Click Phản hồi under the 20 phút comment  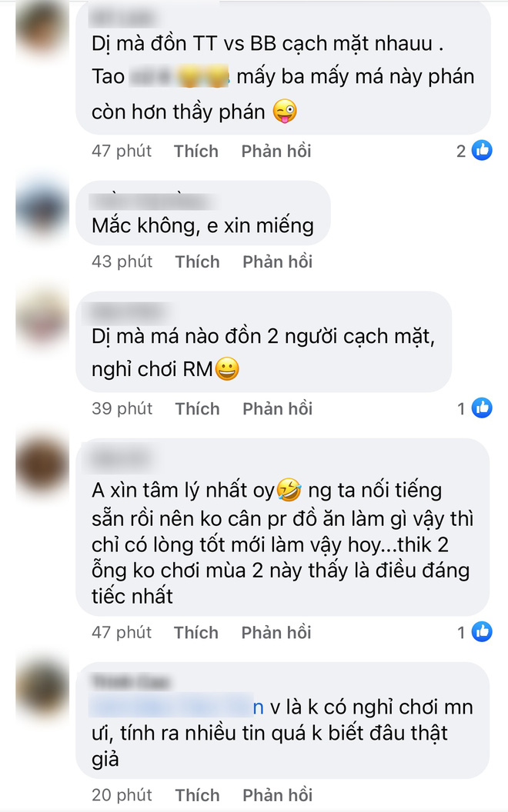pyautogui.click(x=278, y=795)
